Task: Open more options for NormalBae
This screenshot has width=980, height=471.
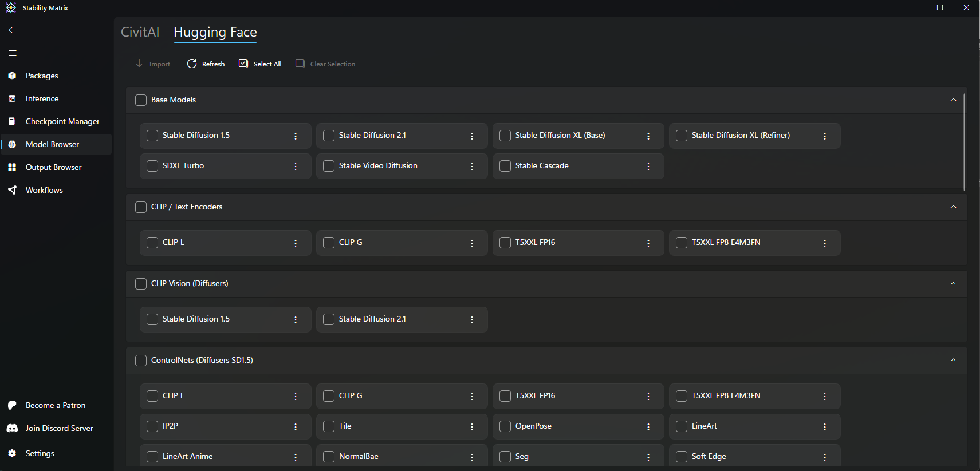Action: point(472,457)
